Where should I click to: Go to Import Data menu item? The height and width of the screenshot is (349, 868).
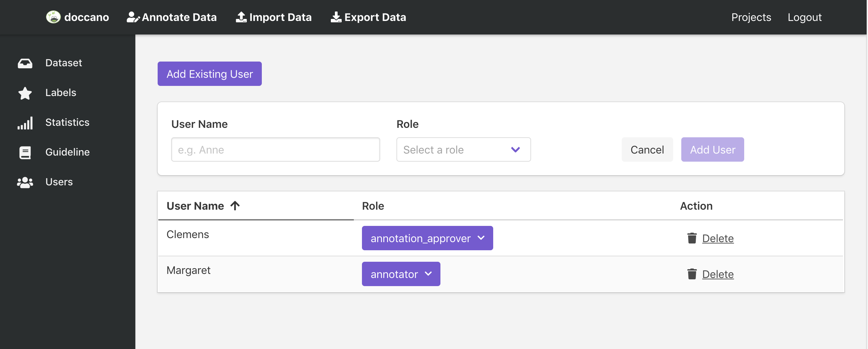click(274, 17)
